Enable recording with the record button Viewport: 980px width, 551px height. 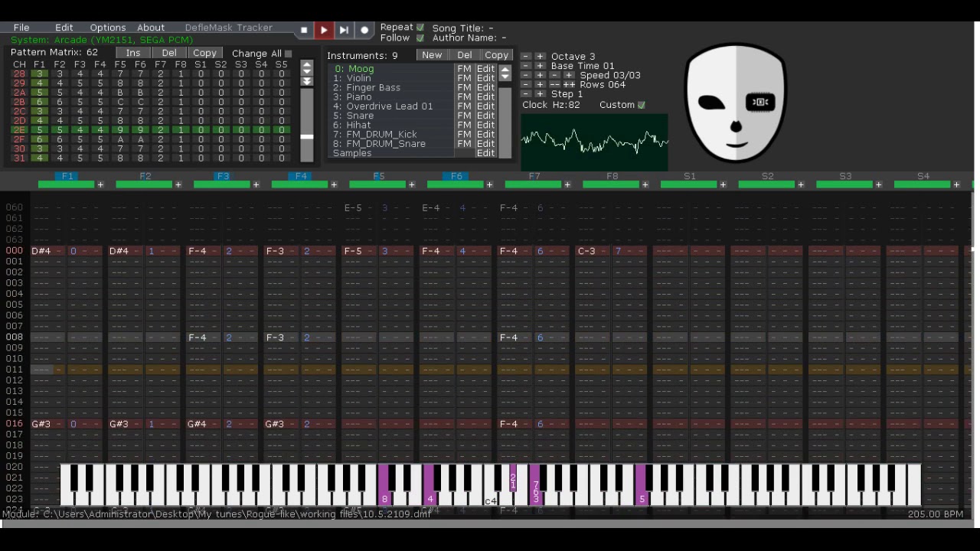364,30
